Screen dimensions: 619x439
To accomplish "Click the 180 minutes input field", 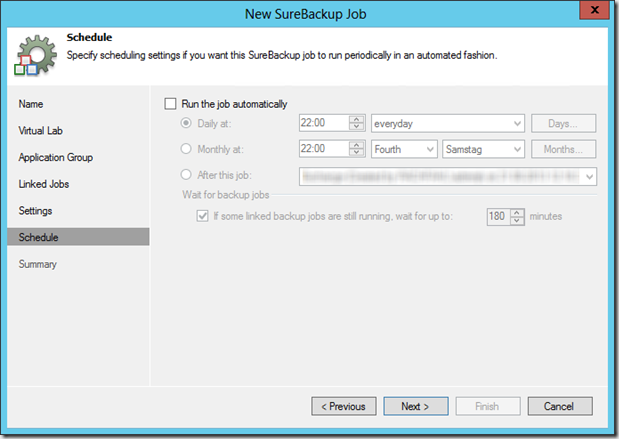I will 498,216.
